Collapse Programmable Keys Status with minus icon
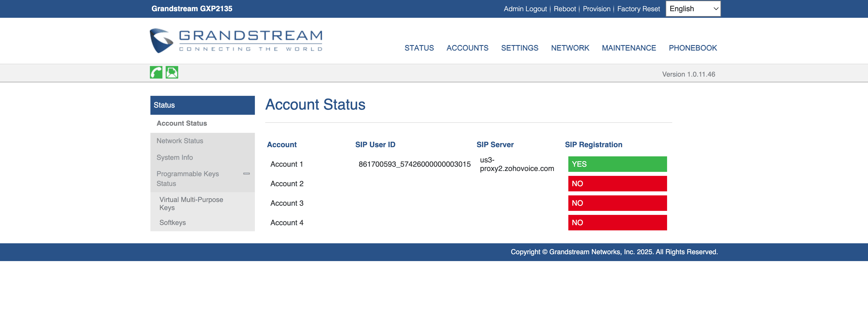Viewport: 868px width, 311px height. 246,174
